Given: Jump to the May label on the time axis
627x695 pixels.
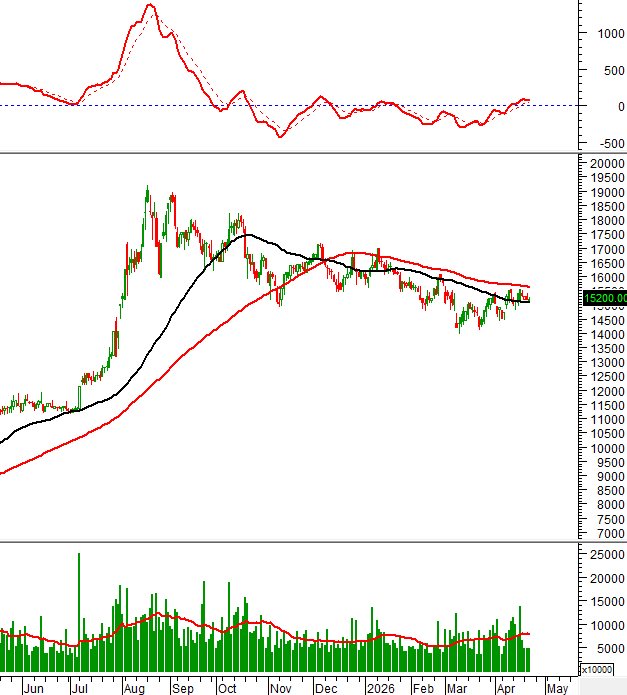Looking at the screenshot, I should (x=557, y=688).
